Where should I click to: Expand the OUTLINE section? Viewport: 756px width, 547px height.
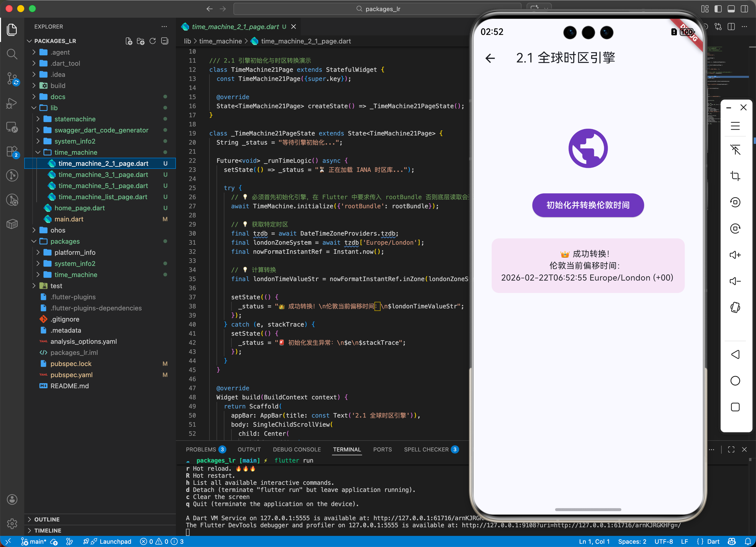(47, 519)
